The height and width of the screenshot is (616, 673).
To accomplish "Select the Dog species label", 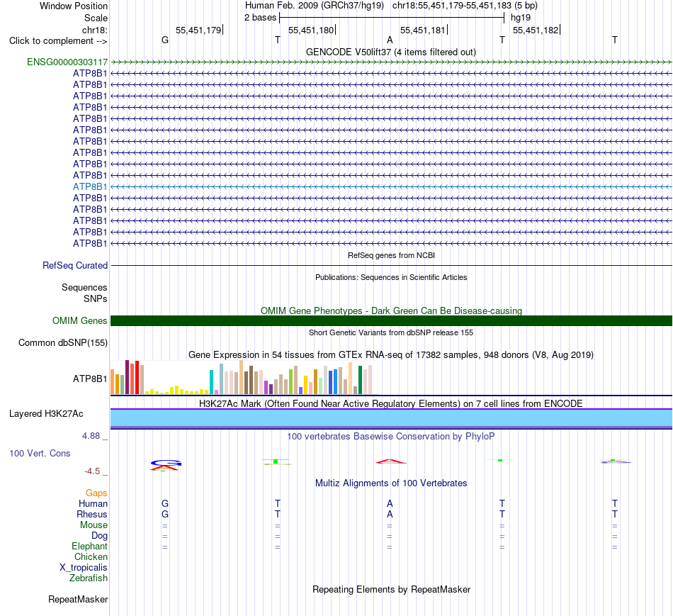I will [x=99, y=536].
